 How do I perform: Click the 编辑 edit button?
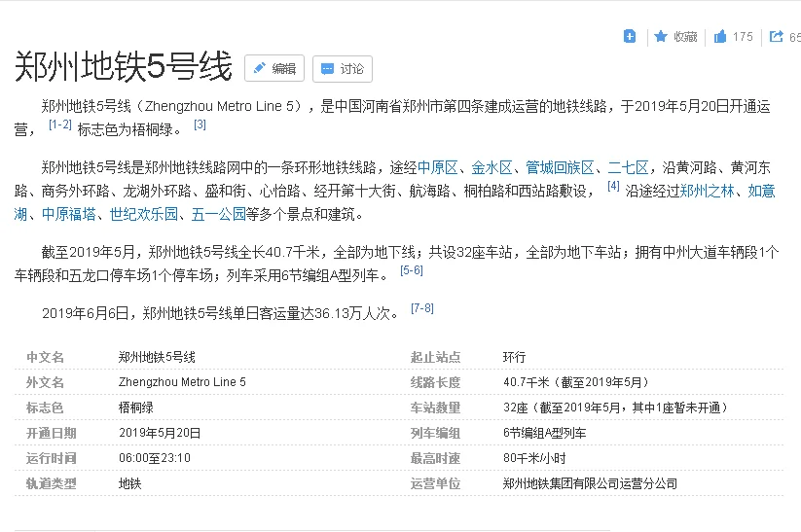[x=274, y=68]
